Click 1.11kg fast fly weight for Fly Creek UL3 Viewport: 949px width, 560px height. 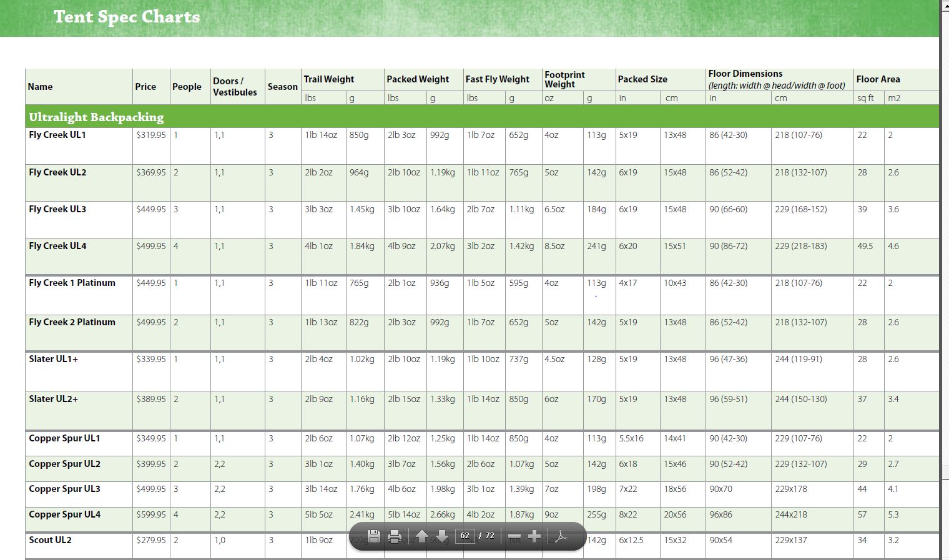click(521, 209)
